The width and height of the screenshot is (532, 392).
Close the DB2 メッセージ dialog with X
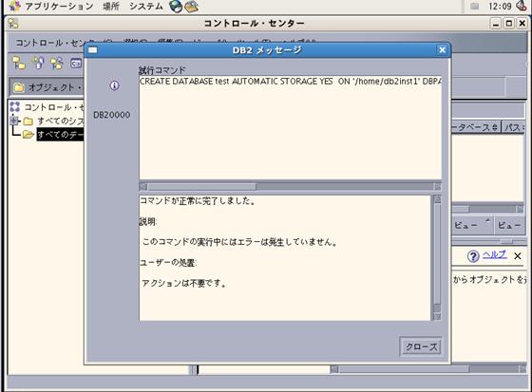(442, 50)
